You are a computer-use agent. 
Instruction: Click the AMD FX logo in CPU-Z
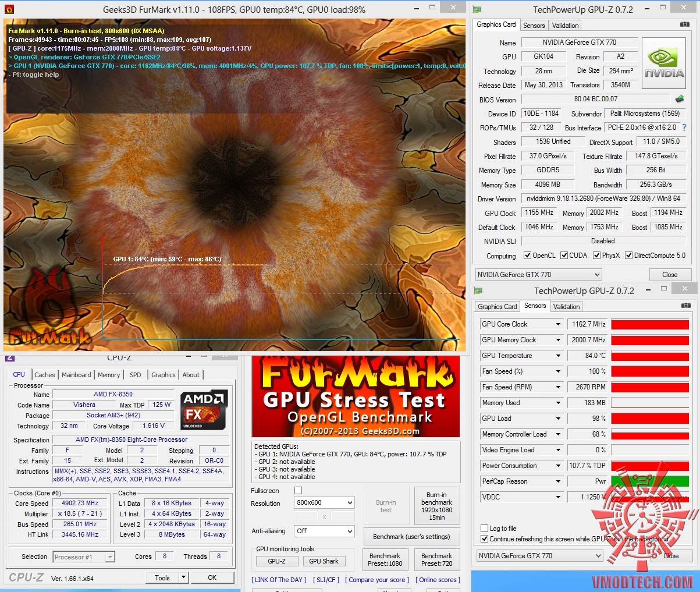pyautogui.click(x=204, y=410)
